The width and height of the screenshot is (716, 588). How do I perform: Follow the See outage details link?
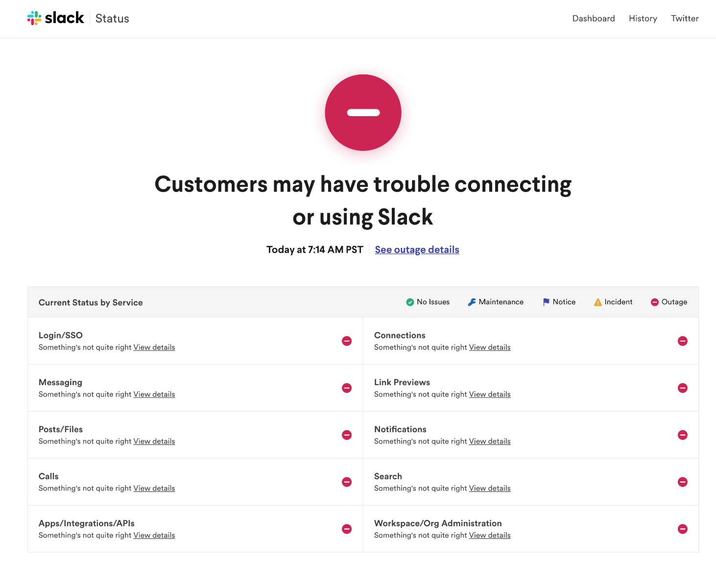(417, 250)
